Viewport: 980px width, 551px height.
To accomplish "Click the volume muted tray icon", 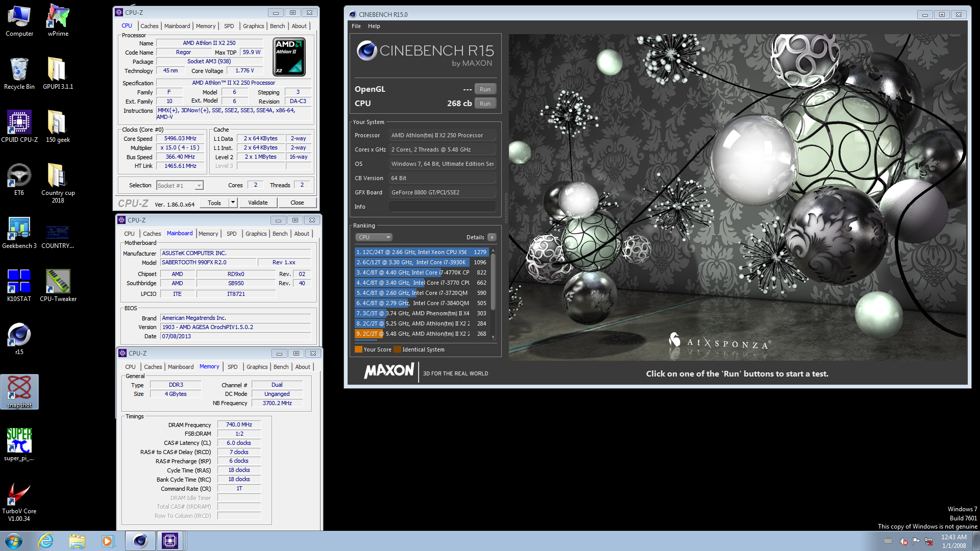I will pos(904,541).
